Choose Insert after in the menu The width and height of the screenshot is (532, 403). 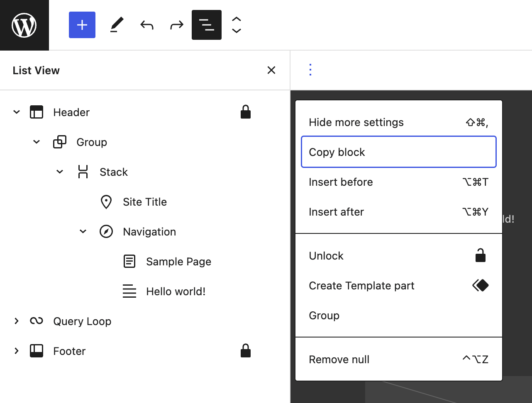pyautogui.click(x=399, y=212)
